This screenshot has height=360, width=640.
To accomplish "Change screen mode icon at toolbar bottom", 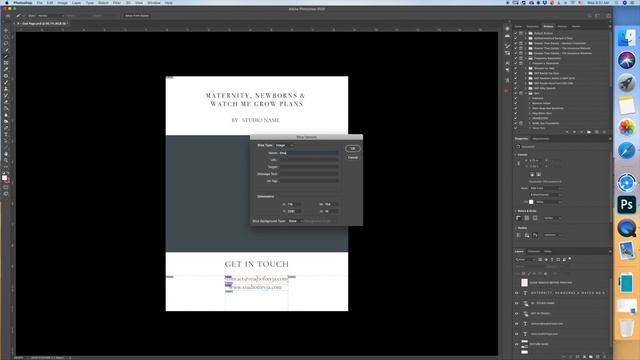I will [x=6, y=194].
